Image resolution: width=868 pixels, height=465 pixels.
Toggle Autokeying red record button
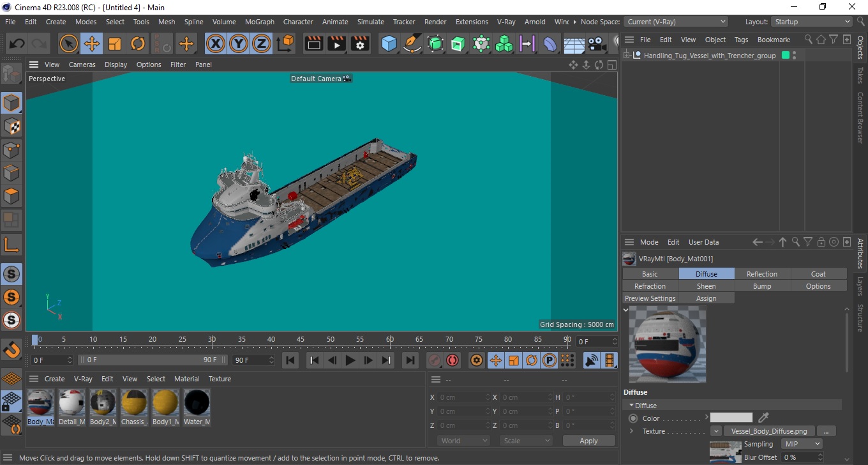click(x=453, y=360)
